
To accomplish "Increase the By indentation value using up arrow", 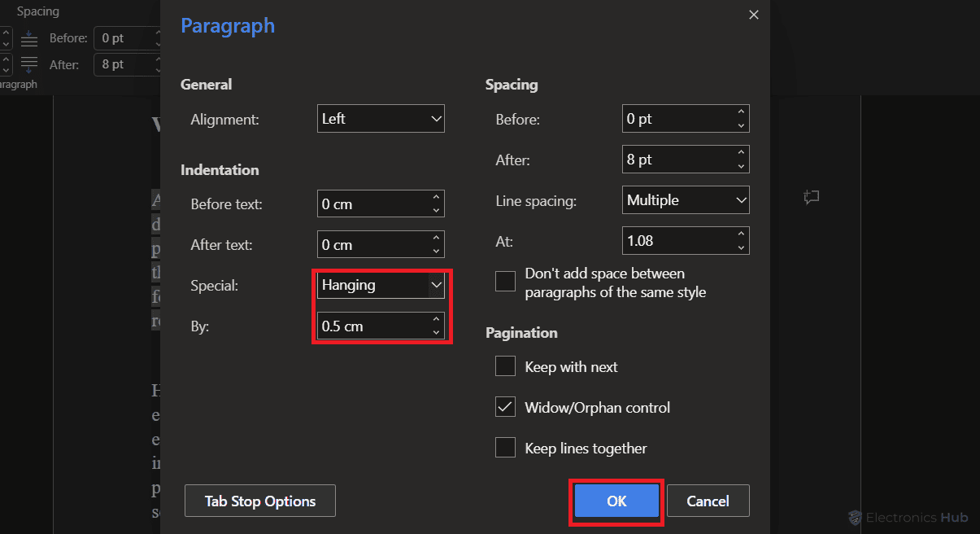I will click(437, 319).
